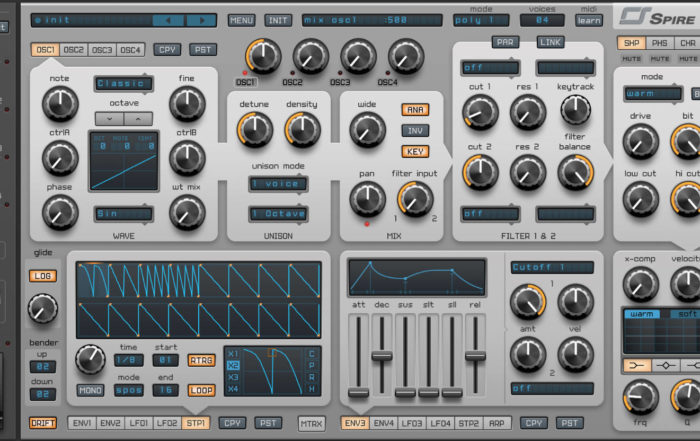This screenshot has width=700, height=441.
Task: Open the 1 voice unison mode dropdown
Action: pyautogui.click(x=278, y=183)
